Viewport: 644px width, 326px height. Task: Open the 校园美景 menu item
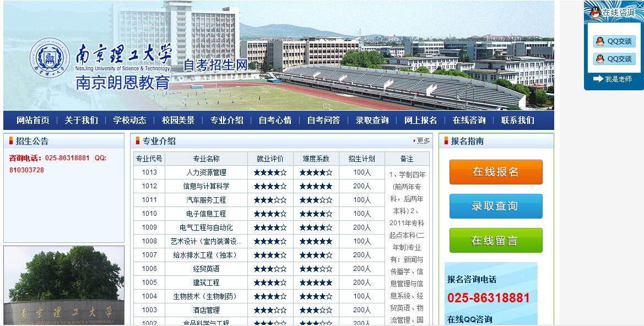tap(178, 120)
